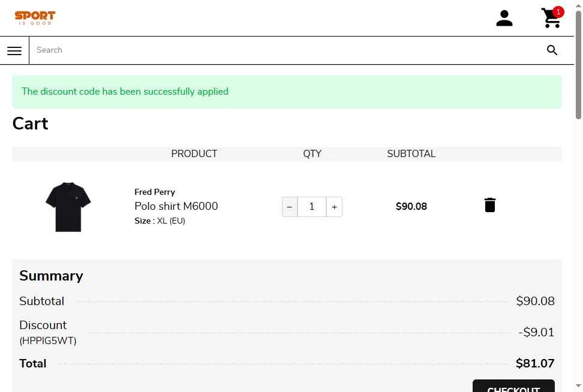This screenshot has height=392, width=583.
Task: Open the user account icon
Action: coord(504,18)
